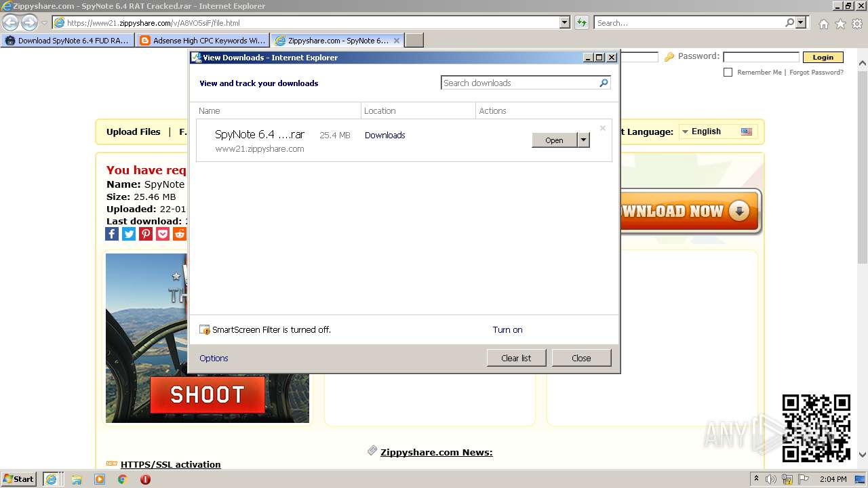Click the US flag language icon

pyautogui.click(x=747, y=131)
